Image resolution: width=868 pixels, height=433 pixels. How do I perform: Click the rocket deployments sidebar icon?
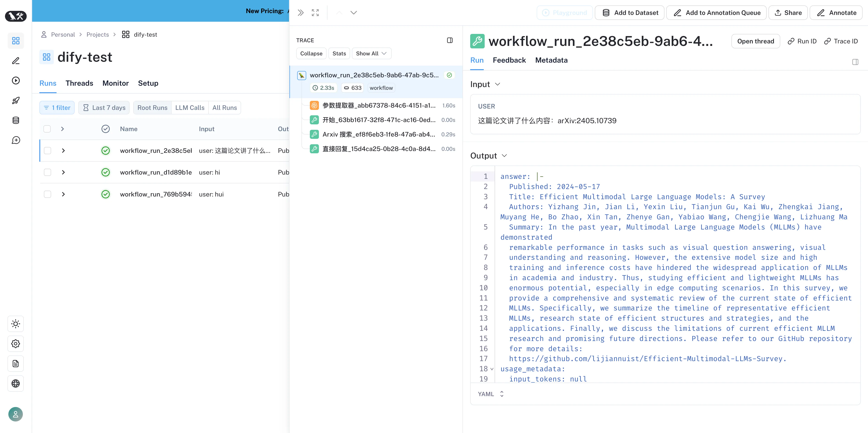[x=16, y=100]
